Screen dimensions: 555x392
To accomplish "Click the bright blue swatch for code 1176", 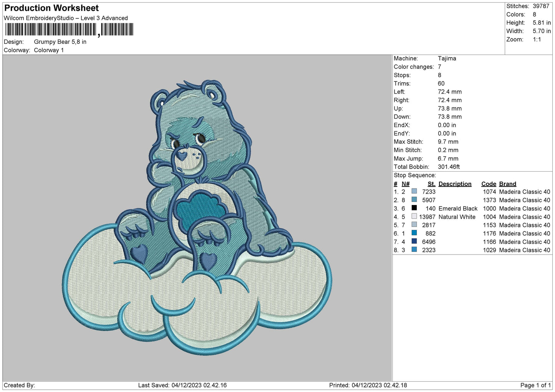I will pyautogui.click(x=414, y=233).
